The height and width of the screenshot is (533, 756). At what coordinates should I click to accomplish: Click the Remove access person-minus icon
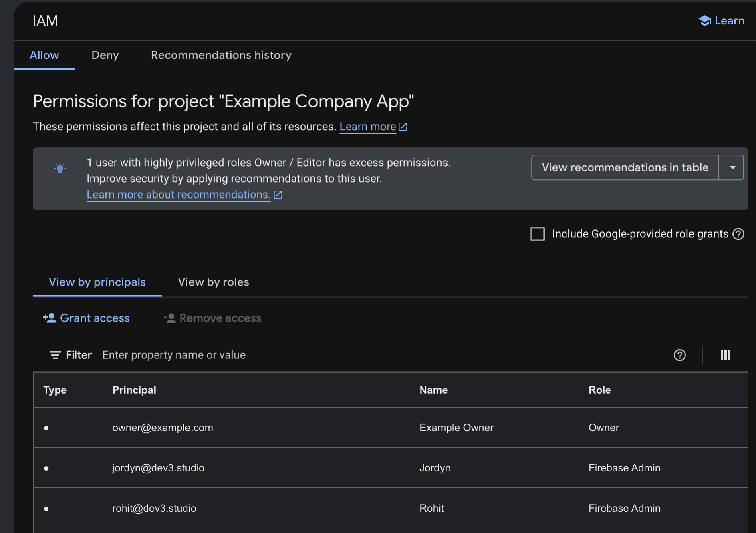pyautogui.click(x=169, y=318)
